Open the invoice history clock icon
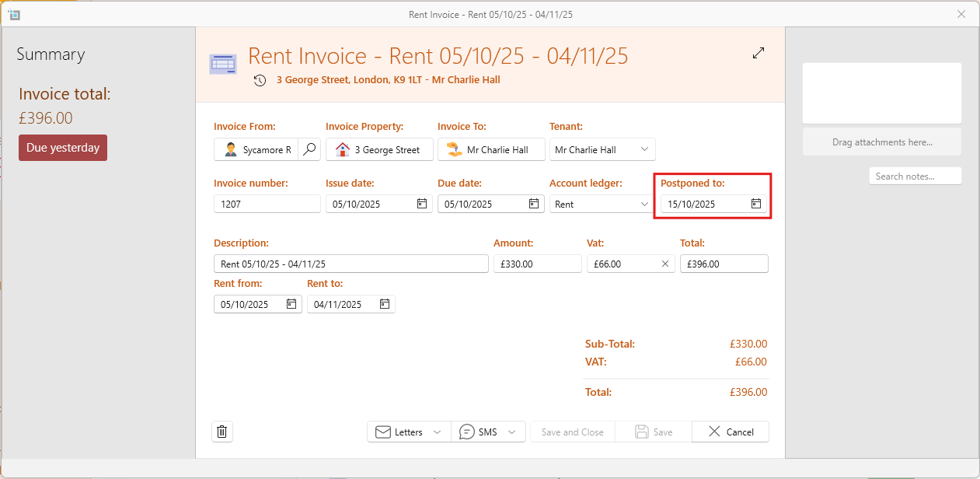This screenshot has width=980, height=479. tap(260, 80)
